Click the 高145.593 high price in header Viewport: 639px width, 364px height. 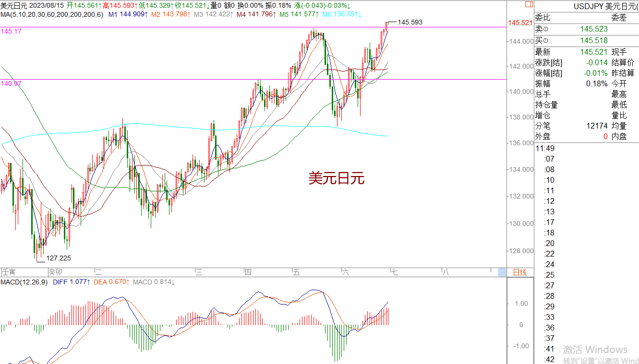click(121, 5)
